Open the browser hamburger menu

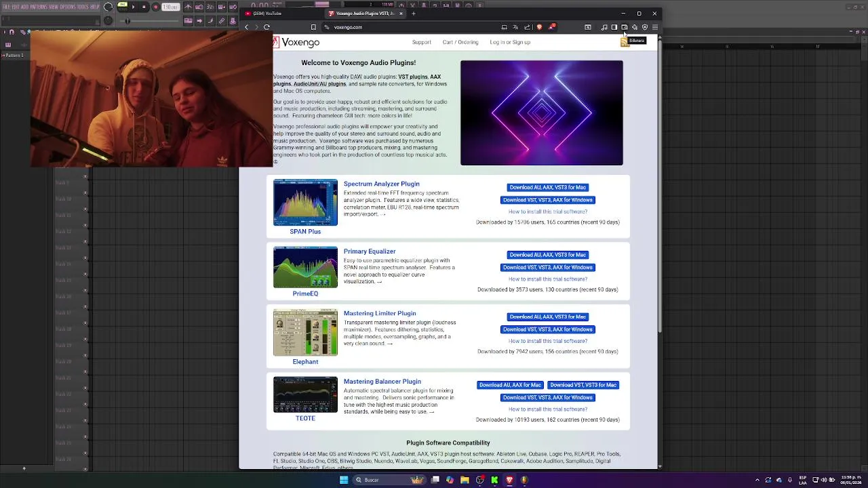pyautogui.click(x=655, y=27)
